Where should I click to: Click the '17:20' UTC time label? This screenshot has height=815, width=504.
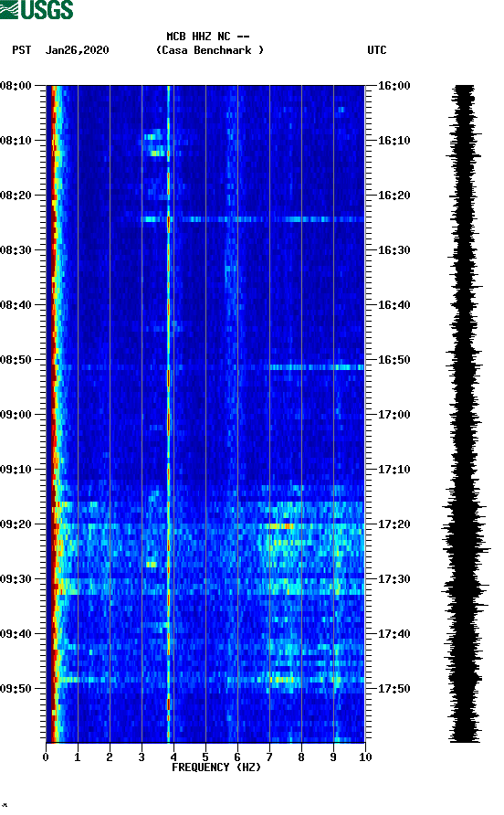click(394, 524)
